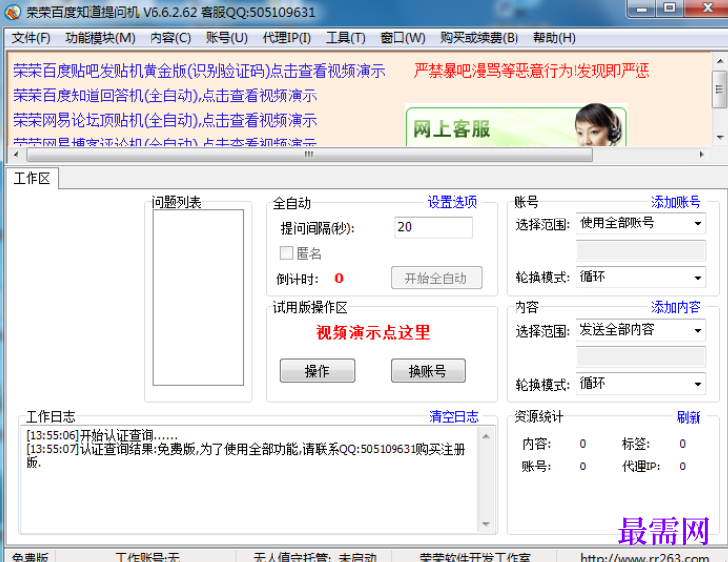This screenshot has height=562, width=728.
Task: Open the 代理IP(I) menu
Action: click(286, 38)
